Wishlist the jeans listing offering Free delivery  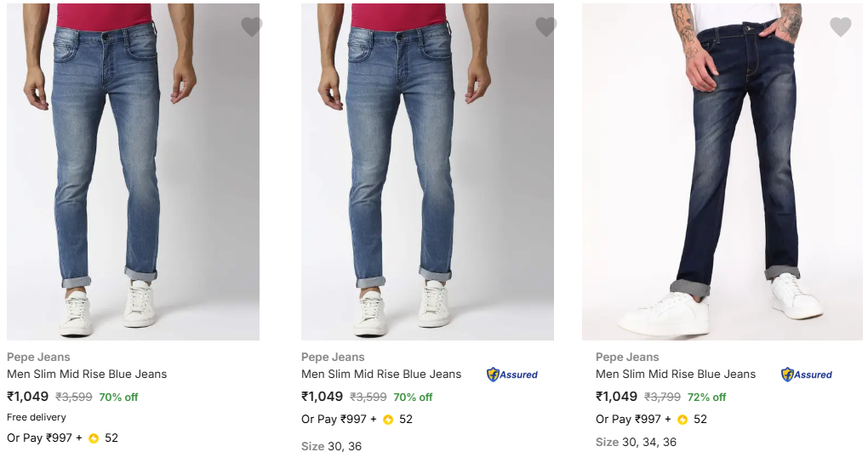click(251, 27)
